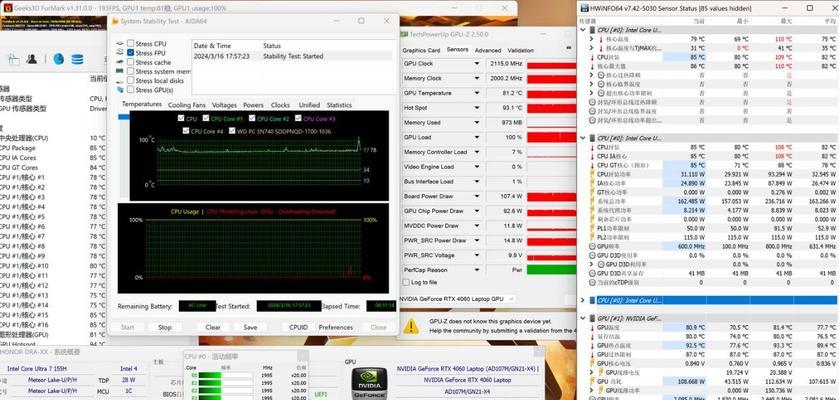Enable the Stress system memory checkbox
The image size is (839, 400).
[131, 71]
